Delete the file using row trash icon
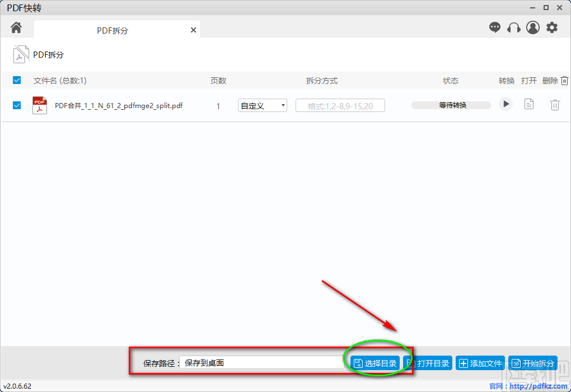 pyautogui.click(x=555, y=104)
